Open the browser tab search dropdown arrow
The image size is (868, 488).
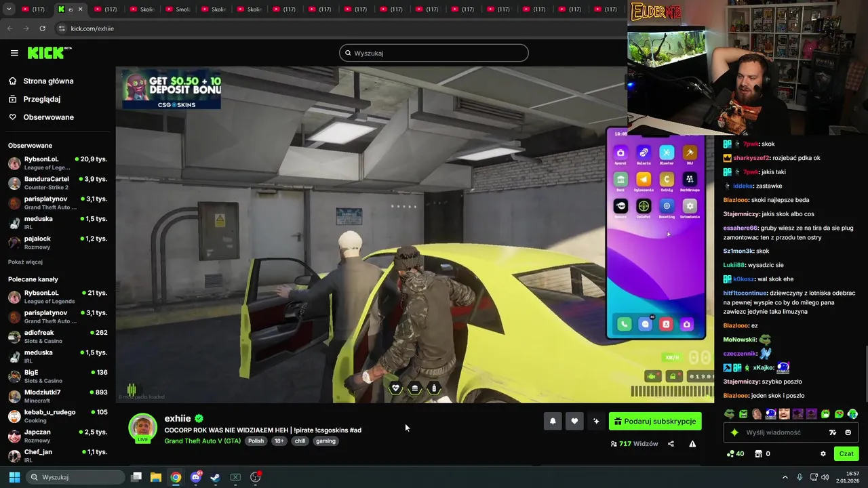tap(9, 9)
